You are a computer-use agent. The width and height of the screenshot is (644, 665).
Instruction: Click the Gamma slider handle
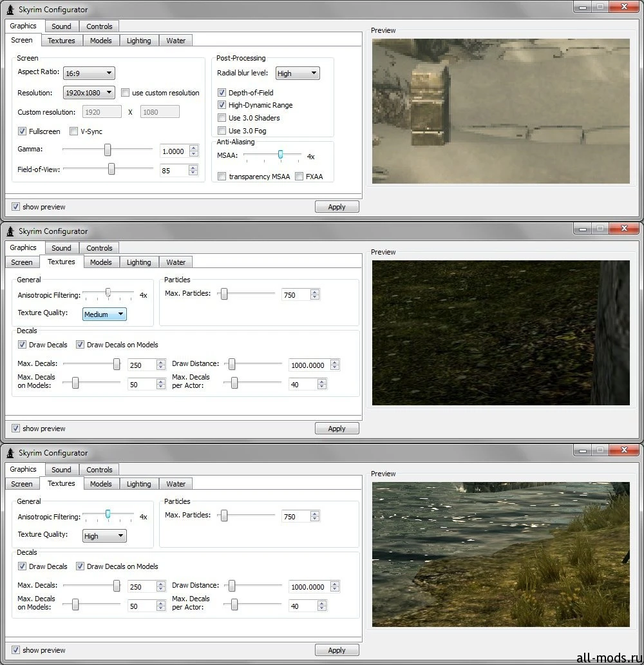point(108,150)
